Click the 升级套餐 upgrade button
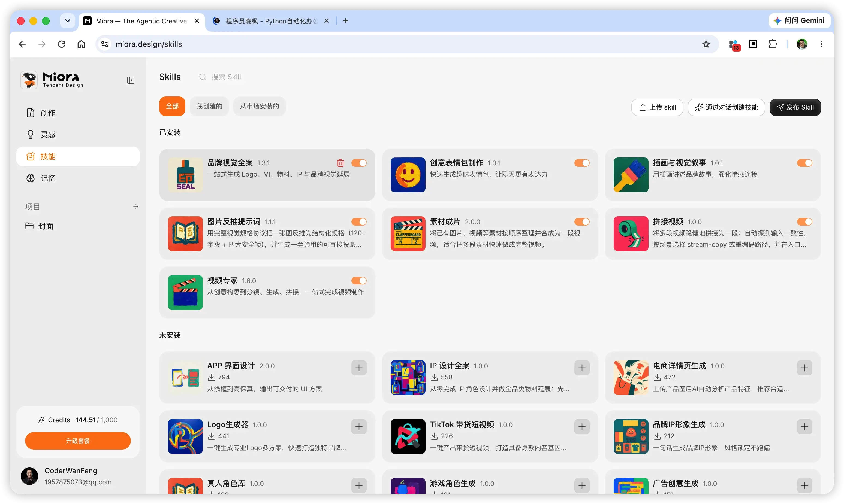Screen dimensions: 844x504 coord(78,441)
